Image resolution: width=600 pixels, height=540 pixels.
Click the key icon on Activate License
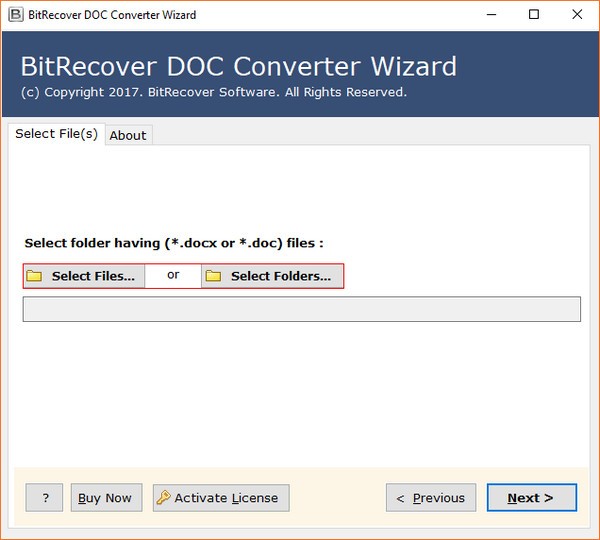coord(163,498)
